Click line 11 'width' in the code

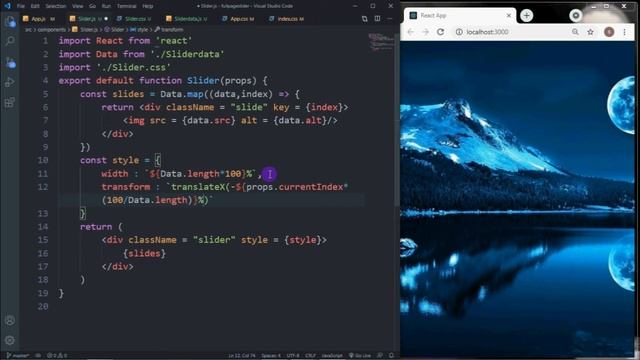[x=115, y=173]
